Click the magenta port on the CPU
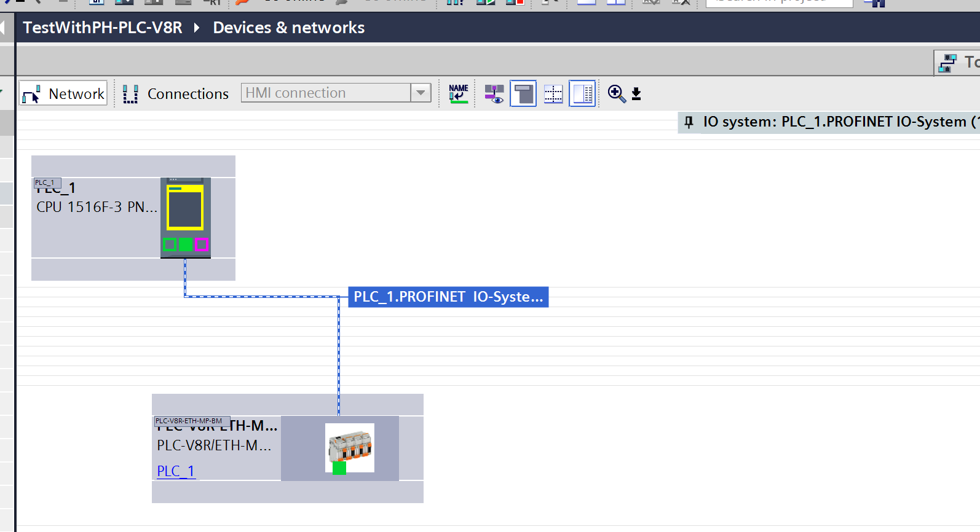980x532 pixels. coord(202,244)
